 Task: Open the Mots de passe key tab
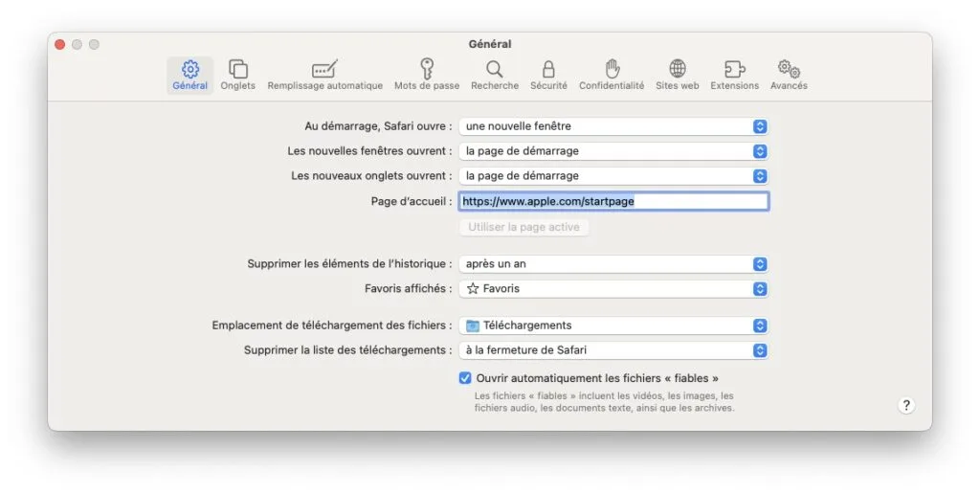(x=427, y=75)
